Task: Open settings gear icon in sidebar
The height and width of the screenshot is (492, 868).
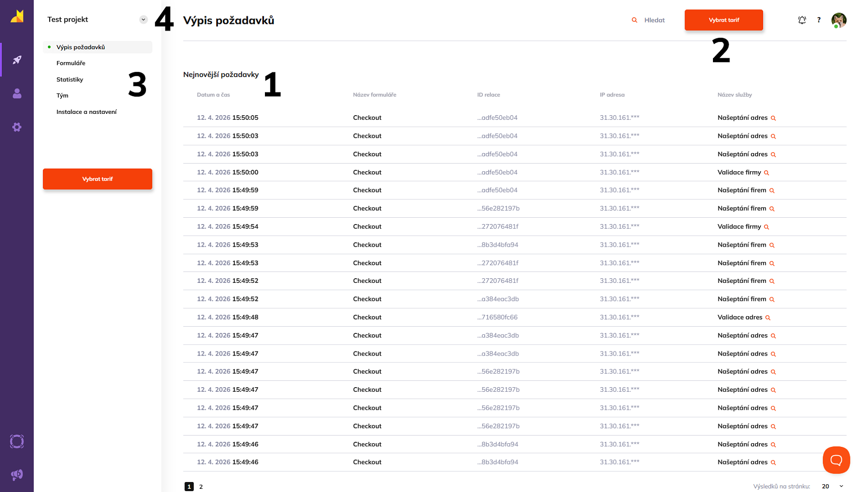Action: pyautogui.click(x=17, y=127)
